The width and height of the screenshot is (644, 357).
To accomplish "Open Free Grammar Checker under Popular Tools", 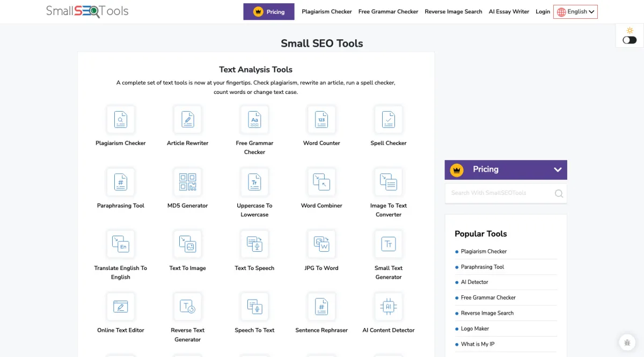I will pyautogui.click(x=488, y=297).
